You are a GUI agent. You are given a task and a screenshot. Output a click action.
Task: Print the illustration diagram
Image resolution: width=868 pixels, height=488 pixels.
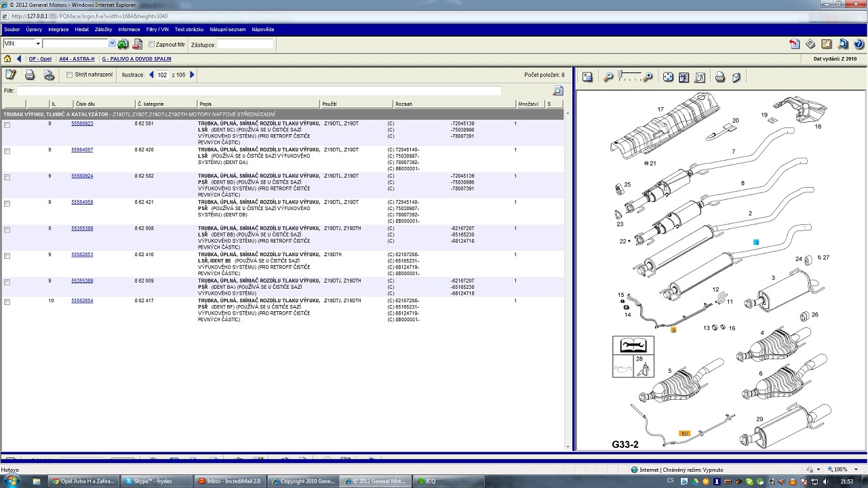[x=720, y=77]
